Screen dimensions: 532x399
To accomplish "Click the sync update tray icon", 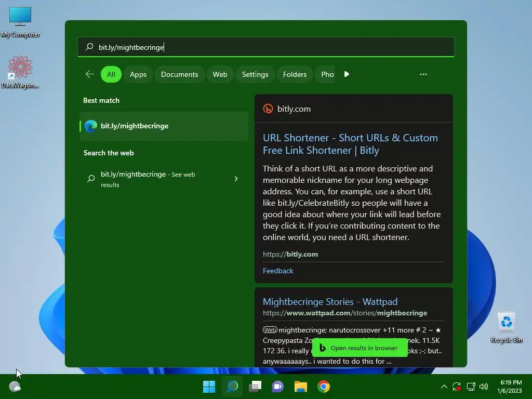I will [x=457, y=387].
